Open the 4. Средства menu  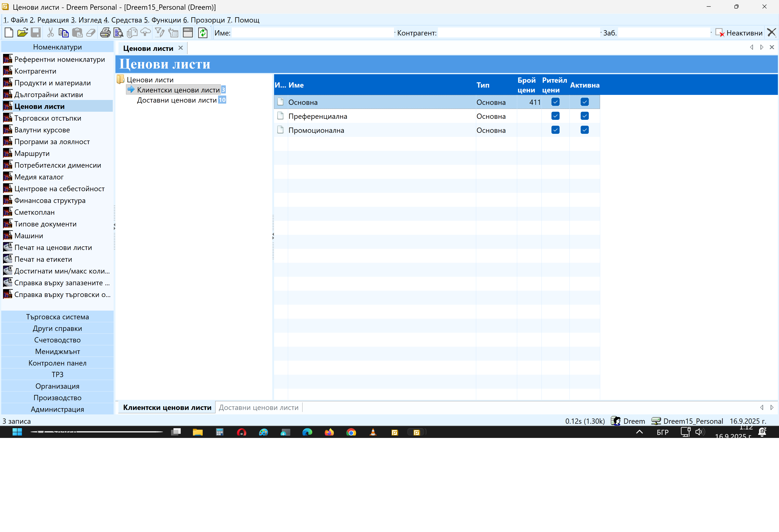[123, 20]
